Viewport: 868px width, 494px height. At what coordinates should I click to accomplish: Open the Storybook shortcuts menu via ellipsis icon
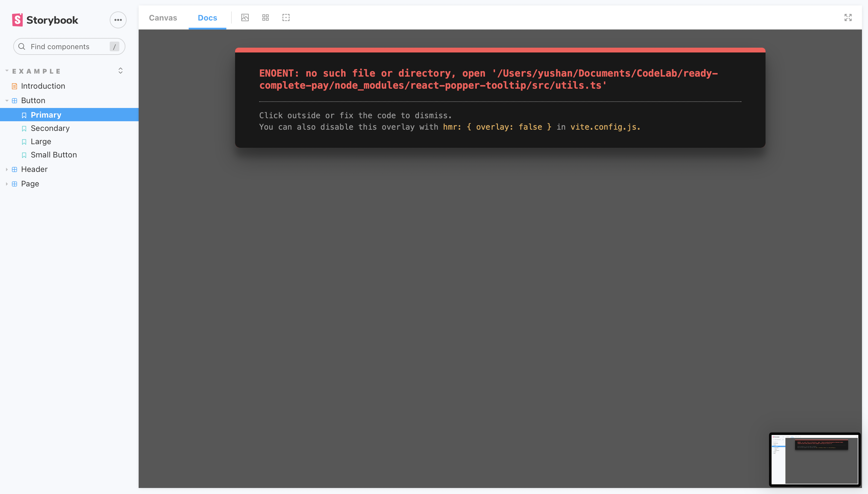click(118, 20)
